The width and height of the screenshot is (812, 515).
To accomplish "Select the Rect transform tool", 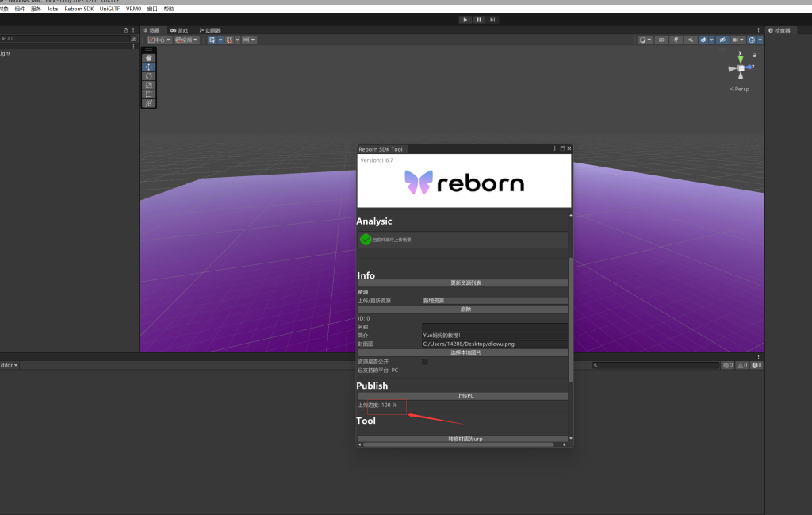I will pyautogui.click(x=149, y=94).
